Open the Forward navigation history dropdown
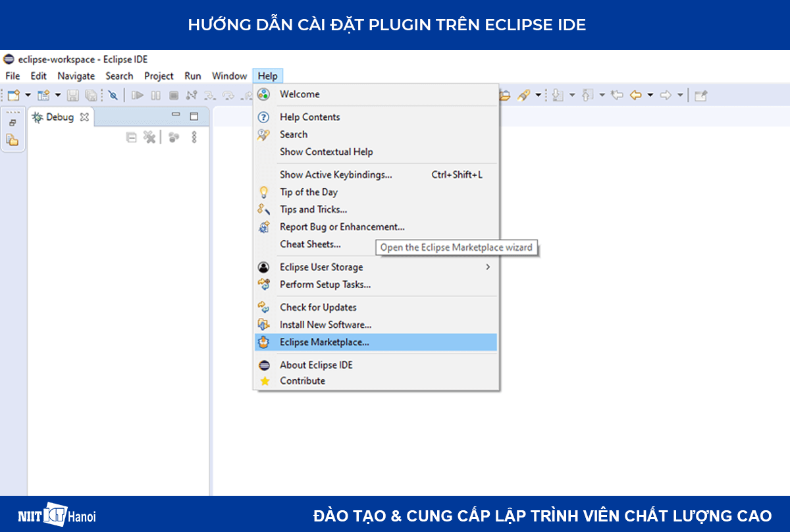The width and height of the screenshot is (790, 532). (x=679, y=95)
